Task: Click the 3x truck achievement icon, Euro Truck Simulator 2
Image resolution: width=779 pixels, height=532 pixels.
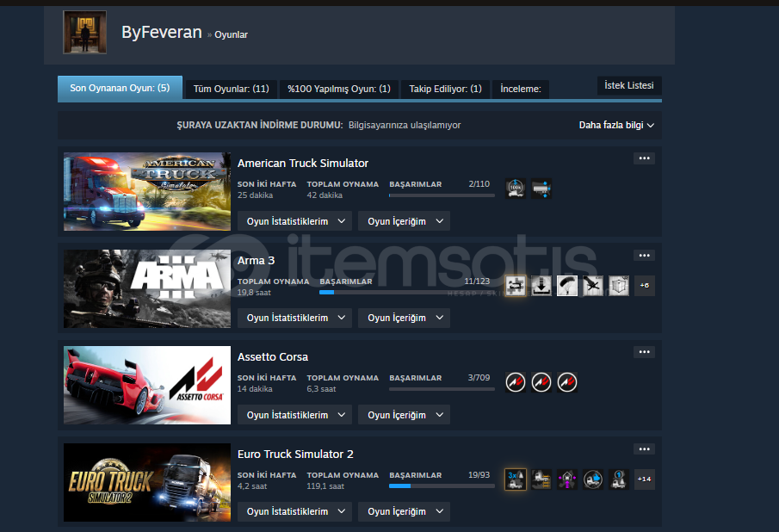Action: 516,479
